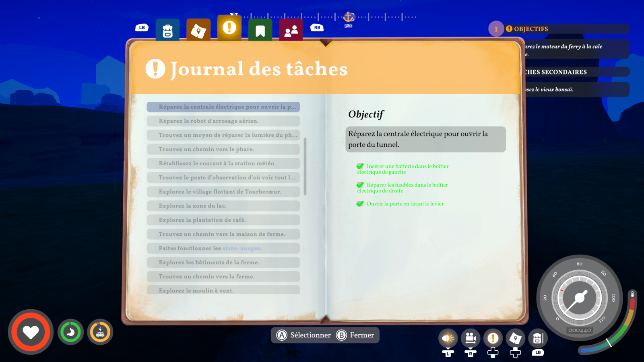Click the bottom tasks exclamation shortcut
Image resolution: width=644 pixels, height=362 pixels.
pyautogui.click(x=493, y=338)
